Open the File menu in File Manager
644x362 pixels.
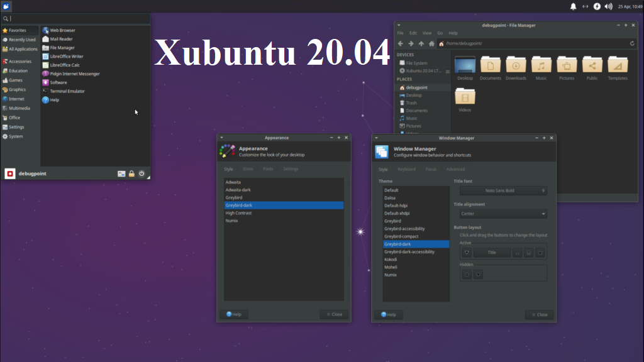400,33
